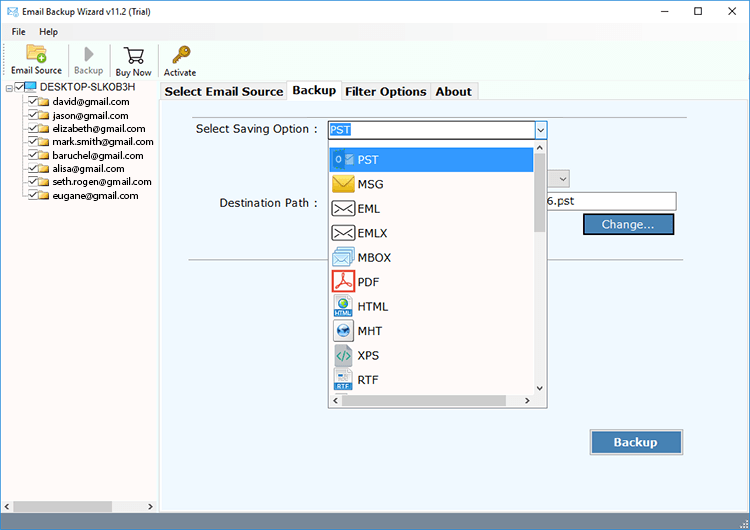This screenshot has width=750, height=530.
Task: Uncheck alisa@gmail.com checkbox
Action: coord(33,168)
